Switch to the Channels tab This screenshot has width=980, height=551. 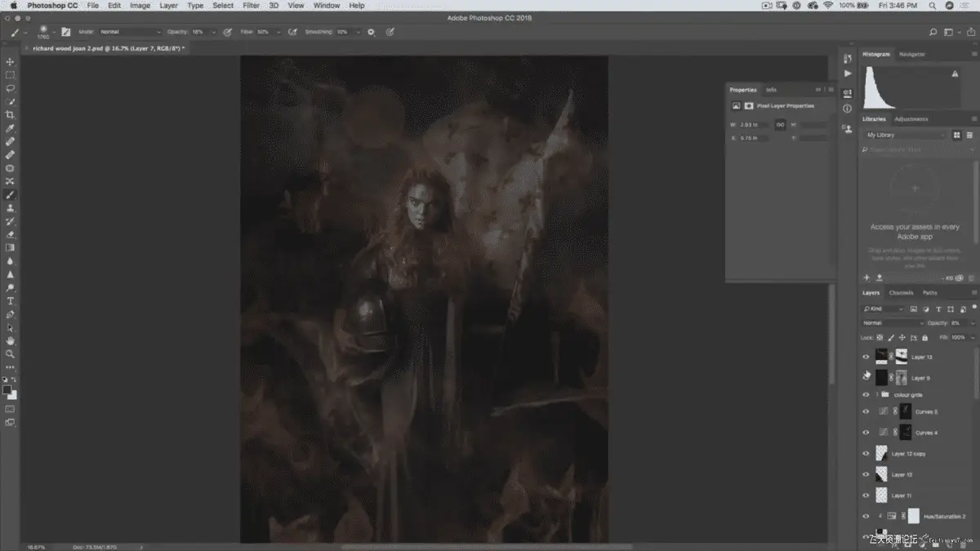tap(901, 292)
